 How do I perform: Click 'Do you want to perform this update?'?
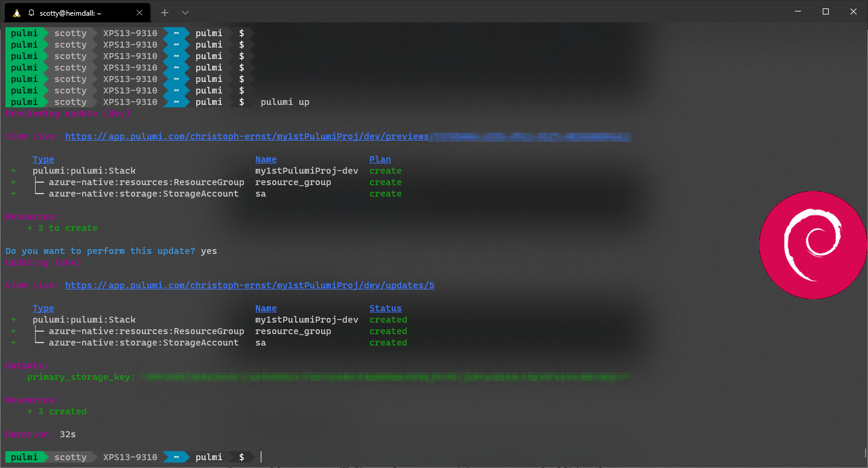[x=100, y=251]
